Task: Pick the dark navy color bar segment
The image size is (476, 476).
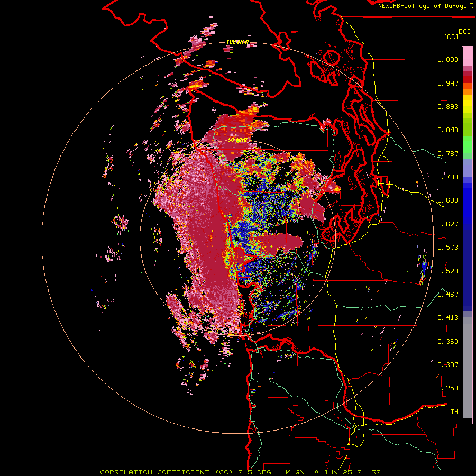Action: pyautogui.click(x=467, y=270)
